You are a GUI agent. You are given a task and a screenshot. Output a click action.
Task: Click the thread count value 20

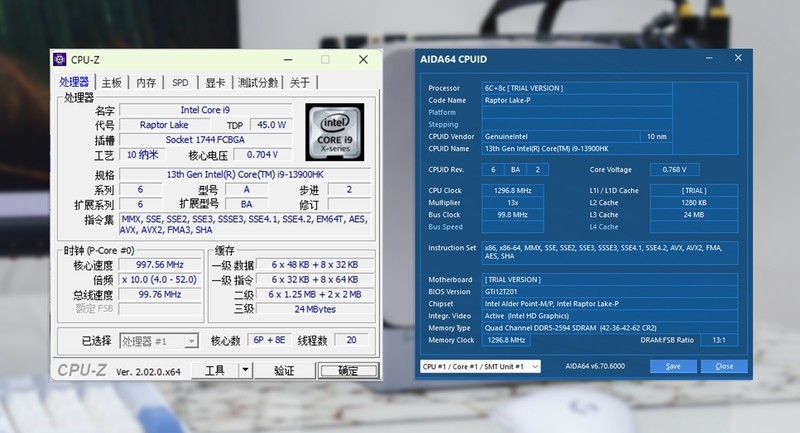tap(352, 340)
